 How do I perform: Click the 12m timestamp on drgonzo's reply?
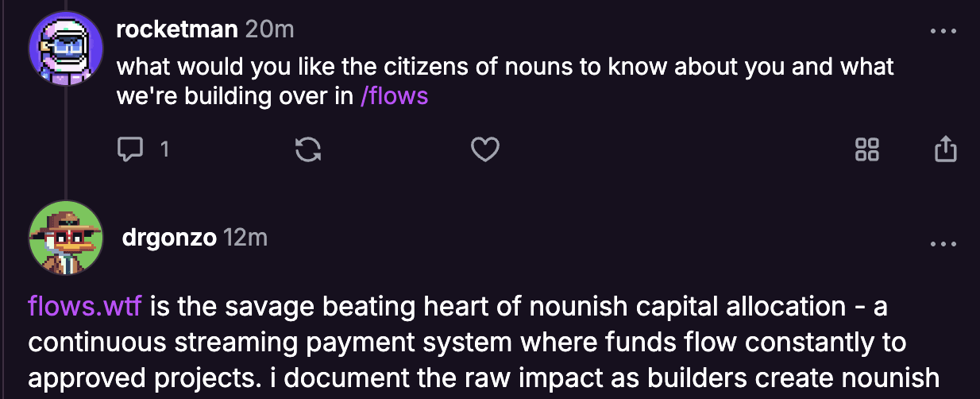pyautogui.click(x=245, y=238)
